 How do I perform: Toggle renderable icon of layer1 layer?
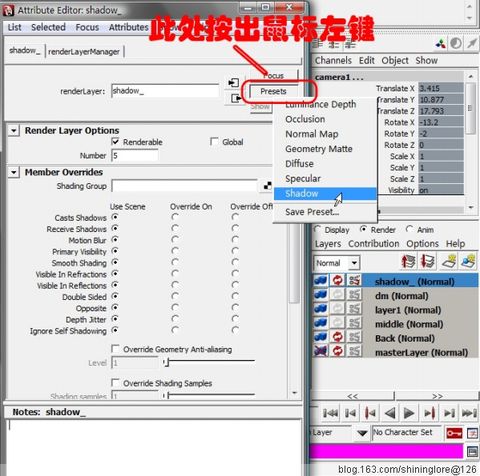point(321,309)
